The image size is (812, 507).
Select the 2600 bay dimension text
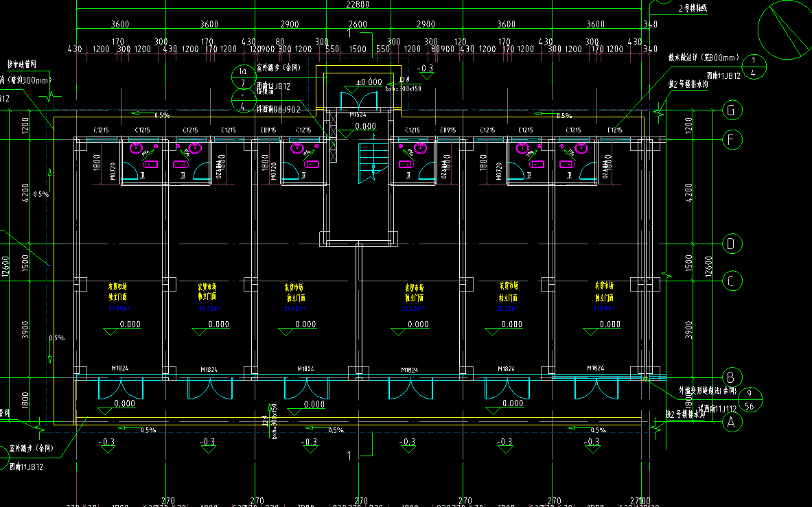pos(358,24)
